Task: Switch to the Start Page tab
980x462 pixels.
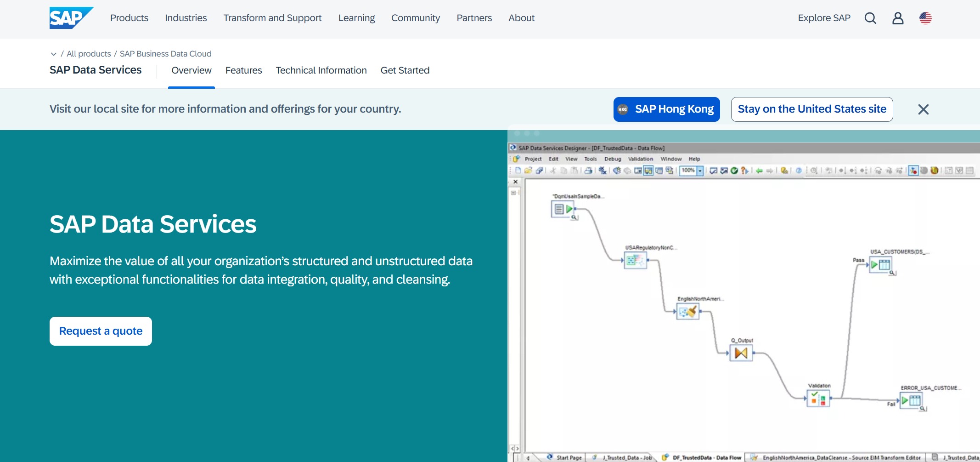Action: tap(569, 457)
